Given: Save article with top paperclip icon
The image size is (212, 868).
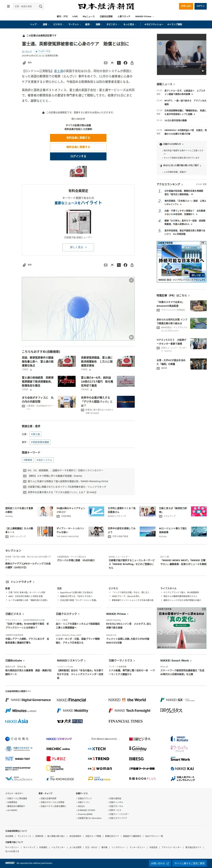Looking at the screenshot, I should click(x=24, y=63).
